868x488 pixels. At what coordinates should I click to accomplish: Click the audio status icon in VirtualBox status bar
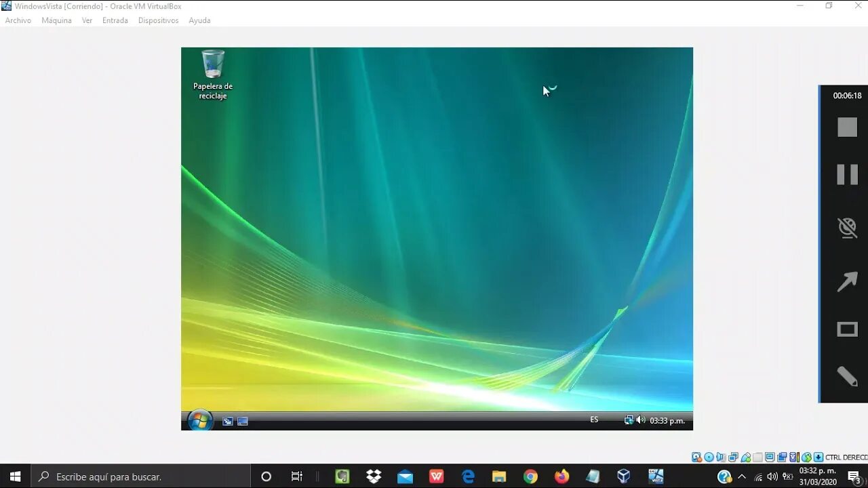(x=722, y=457)
